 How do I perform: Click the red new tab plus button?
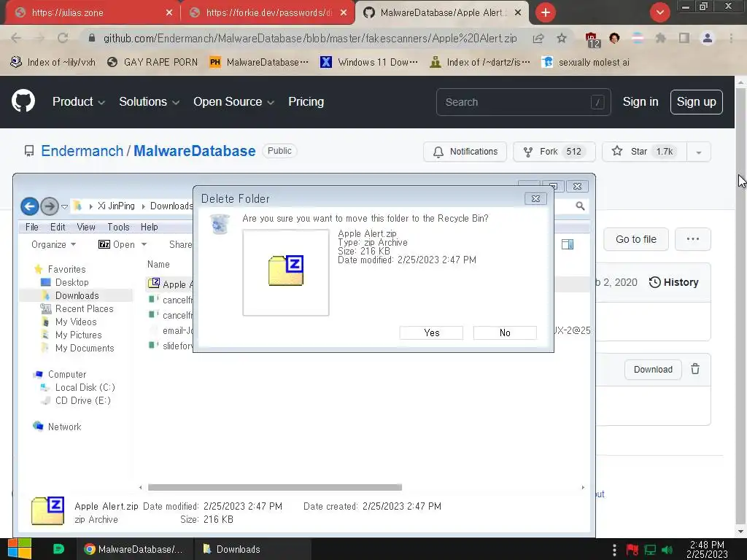coord(546,12)
